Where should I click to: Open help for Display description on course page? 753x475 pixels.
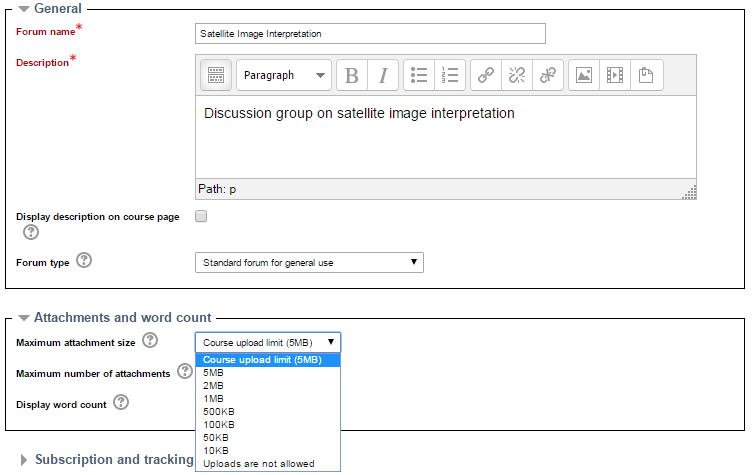click(x=31, y=232)
